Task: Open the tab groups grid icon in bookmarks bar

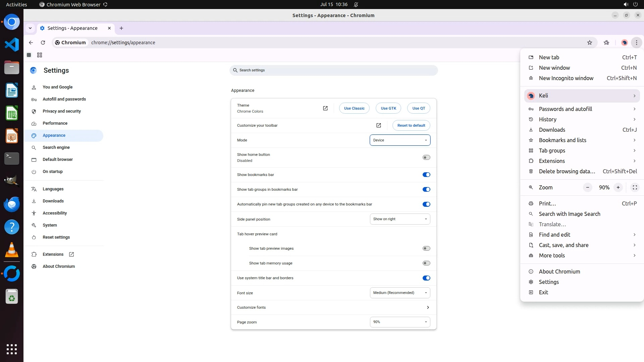Action: pos(40,55)
